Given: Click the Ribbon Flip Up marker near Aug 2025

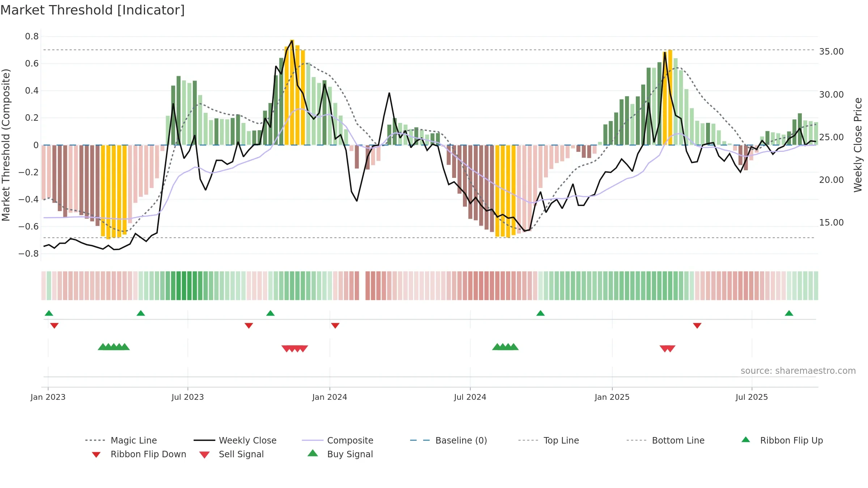Looking at the screenshot, I should [789, 313].
